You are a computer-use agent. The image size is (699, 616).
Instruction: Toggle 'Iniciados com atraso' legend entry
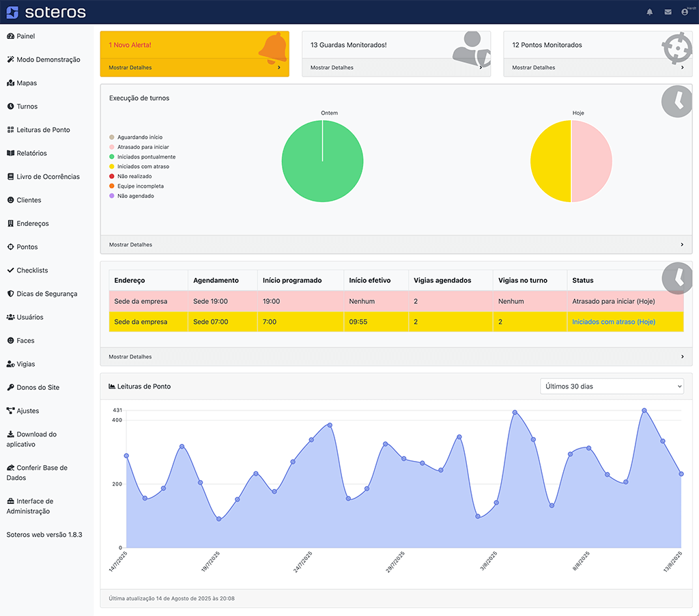(143, 167)
